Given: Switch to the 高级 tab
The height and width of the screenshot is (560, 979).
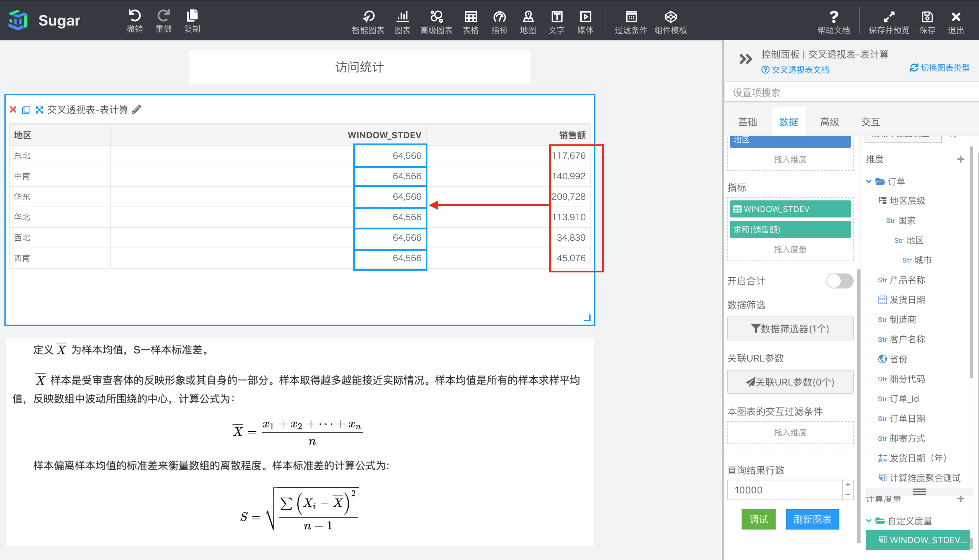Looking at the screenshot, I should (829, 122).
